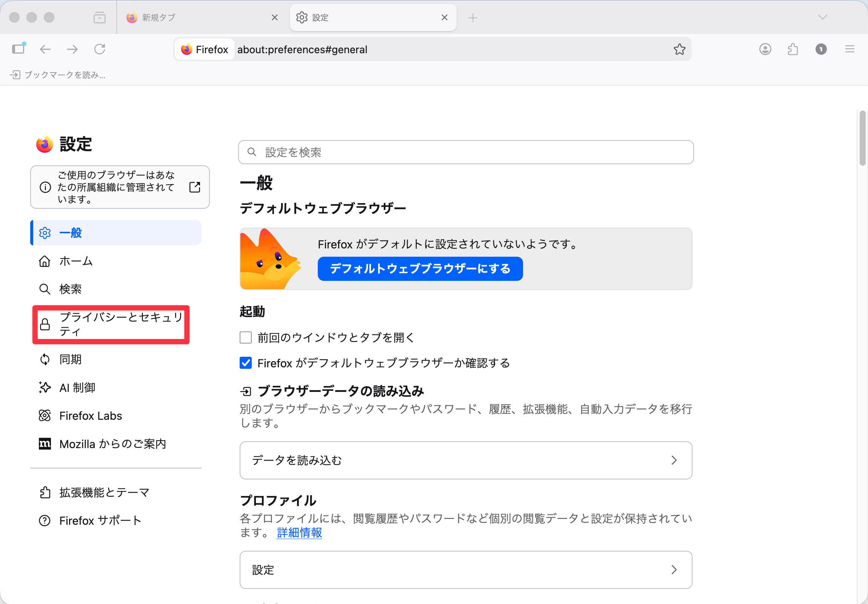Open the 検索 settings category
The image size is (868, 604).
pos(116,289)
